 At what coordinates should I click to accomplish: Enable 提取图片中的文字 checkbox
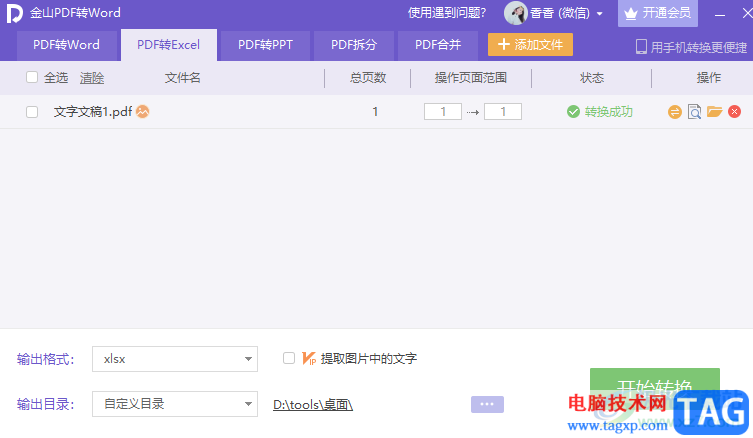coord(289,358)
